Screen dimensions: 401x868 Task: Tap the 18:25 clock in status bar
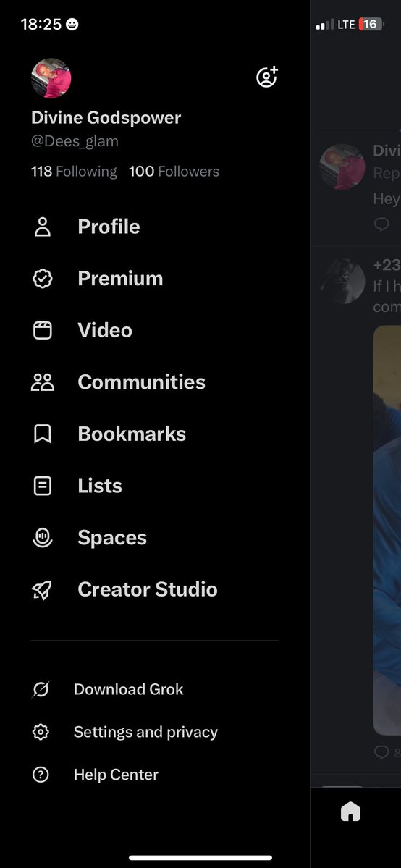(x=41, y=25)
